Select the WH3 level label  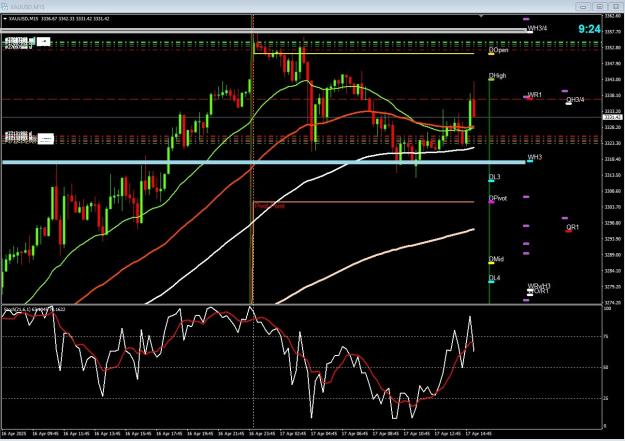[x=535, y=158]
